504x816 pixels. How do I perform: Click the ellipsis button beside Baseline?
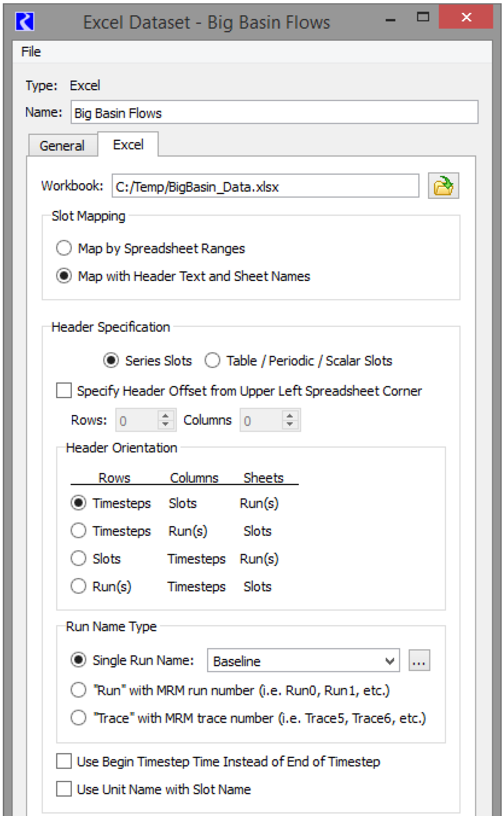[419, 660]
